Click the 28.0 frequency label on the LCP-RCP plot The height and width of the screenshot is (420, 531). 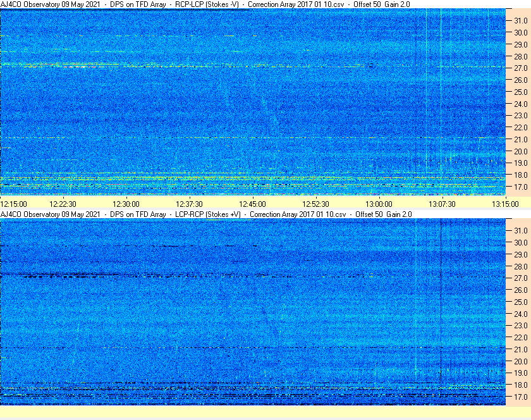tap(521, 266)
